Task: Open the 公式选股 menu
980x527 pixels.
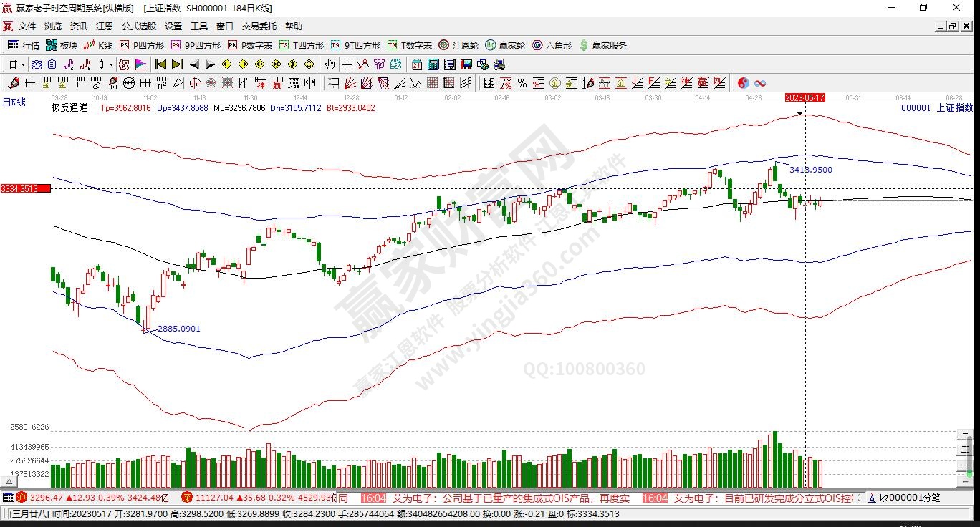Action: (138, 26)
